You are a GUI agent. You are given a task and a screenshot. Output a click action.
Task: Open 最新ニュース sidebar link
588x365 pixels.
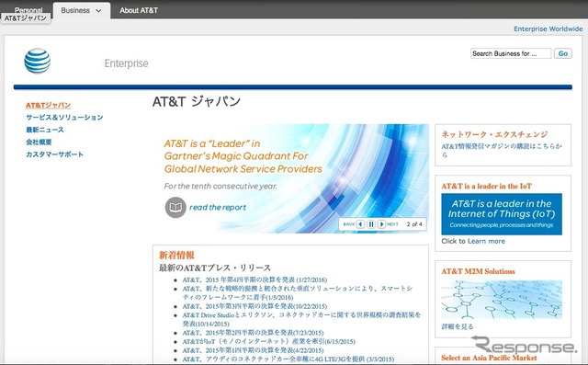[x=45, y=130]
